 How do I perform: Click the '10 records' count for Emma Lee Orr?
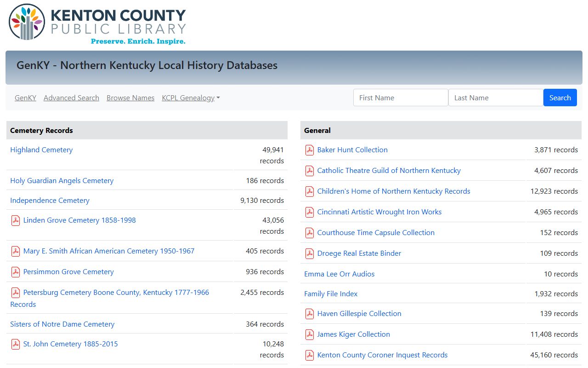point(561,274)
